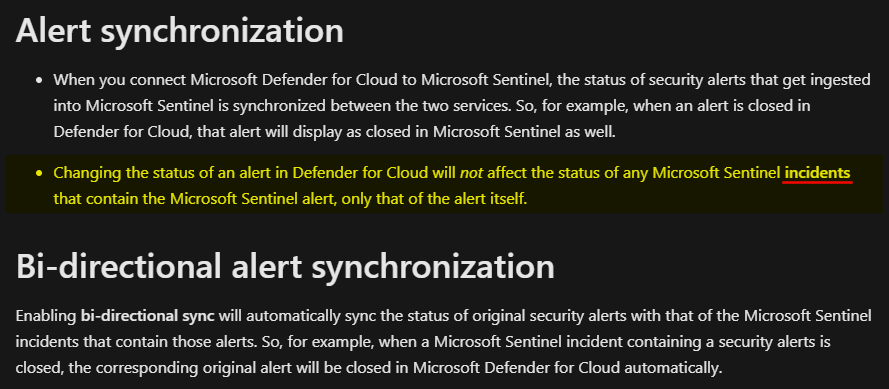889x389 pixels.
Task: Click the first white bullet point marker
Action: tap(39, 80)
